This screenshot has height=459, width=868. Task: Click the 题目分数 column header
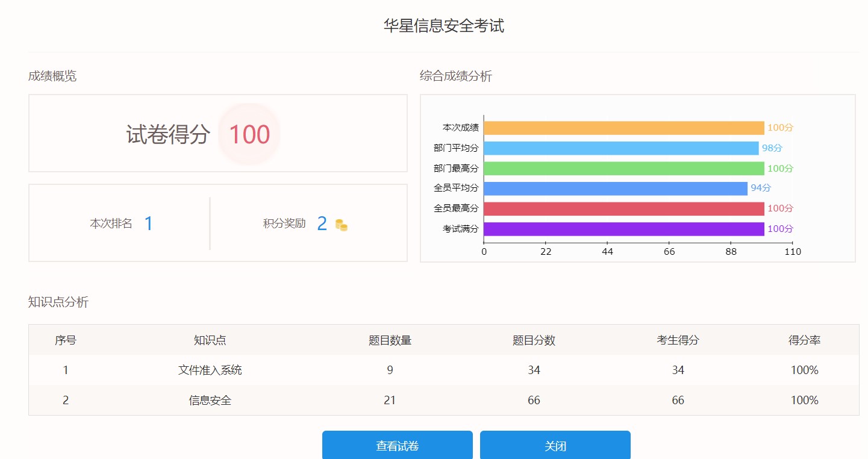534,340
